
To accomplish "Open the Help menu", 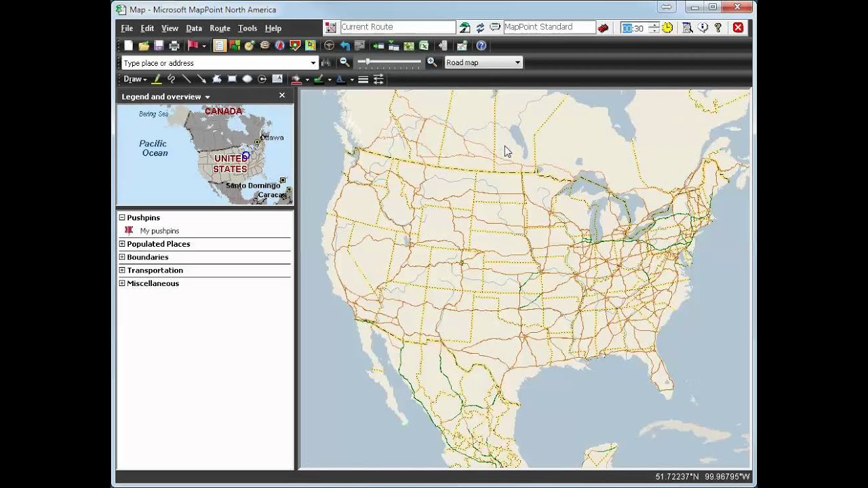I will 273,28.
